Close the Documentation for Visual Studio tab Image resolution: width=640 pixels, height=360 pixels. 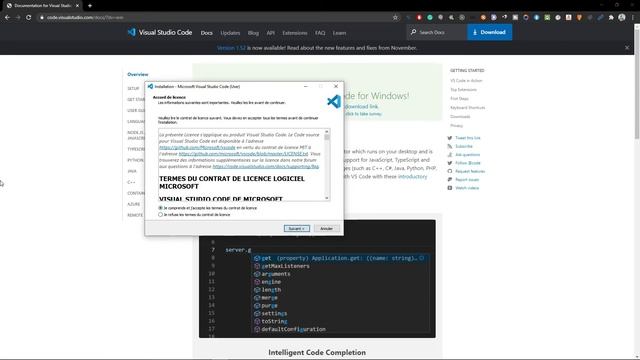tap(77, 6)
